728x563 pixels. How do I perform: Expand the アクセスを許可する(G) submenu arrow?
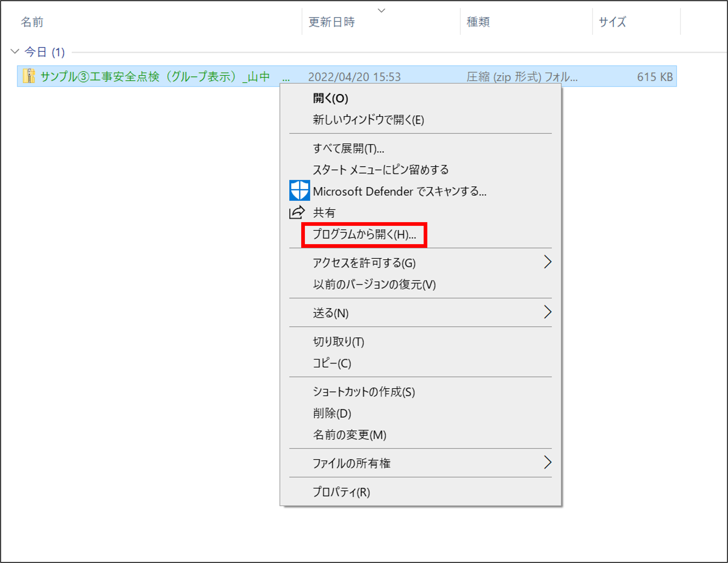547,262
